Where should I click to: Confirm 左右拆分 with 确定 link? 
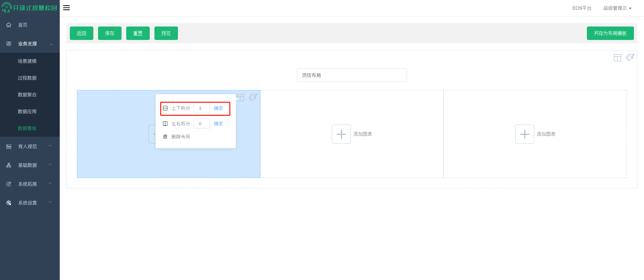(x=218, y=124)
